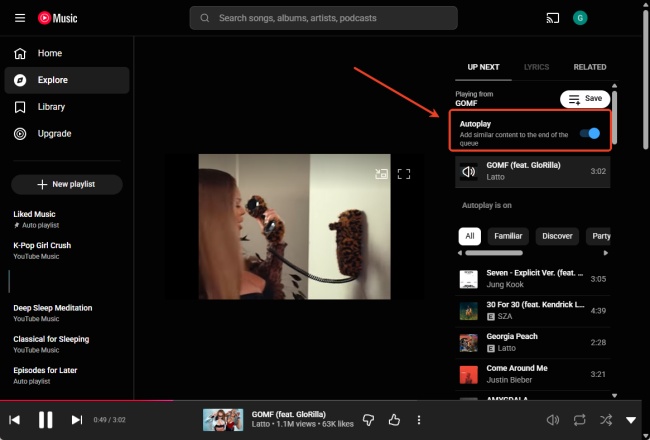Image resolution: width=650 pixels, height=440 pixels.
Task: Open the Cast to device icon
Action: point(553,18)
